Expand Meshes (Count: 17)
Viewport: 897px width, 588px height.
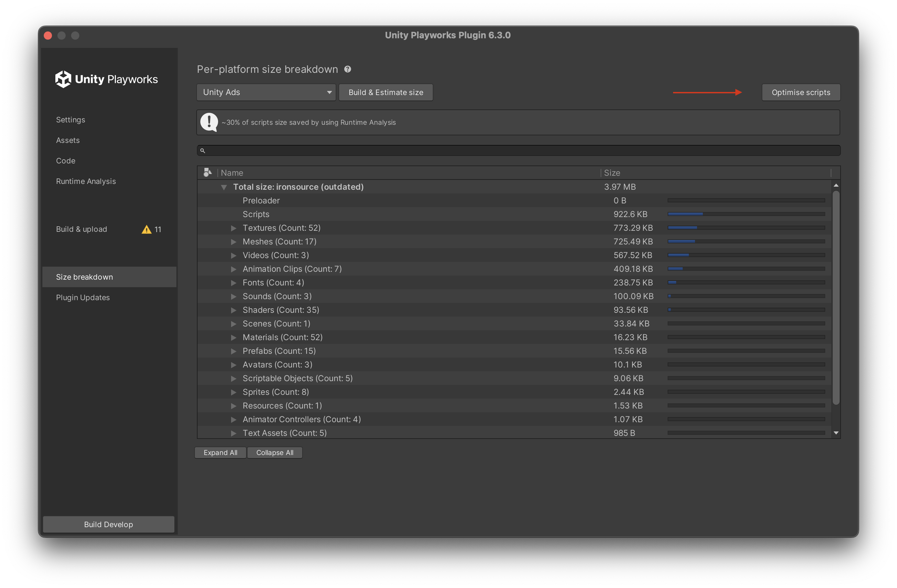tap(234, 242)
